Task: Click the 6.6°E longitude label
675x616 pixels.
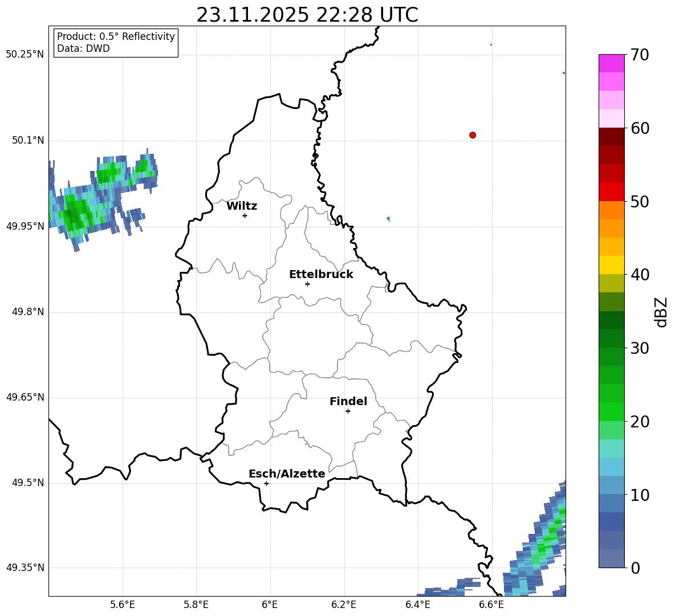Action: [491, 605]
